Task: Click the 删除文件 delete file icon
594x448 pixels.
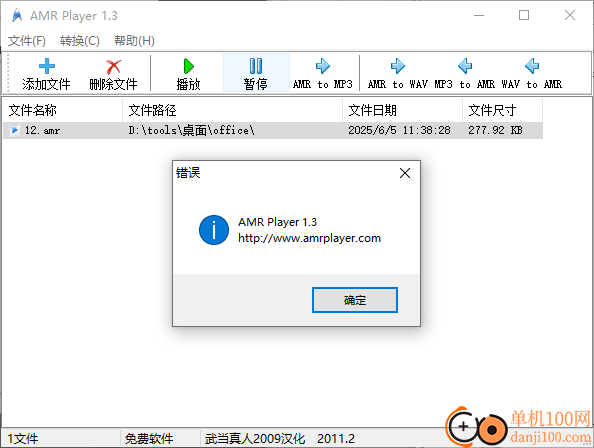Action: coord(114,67)
